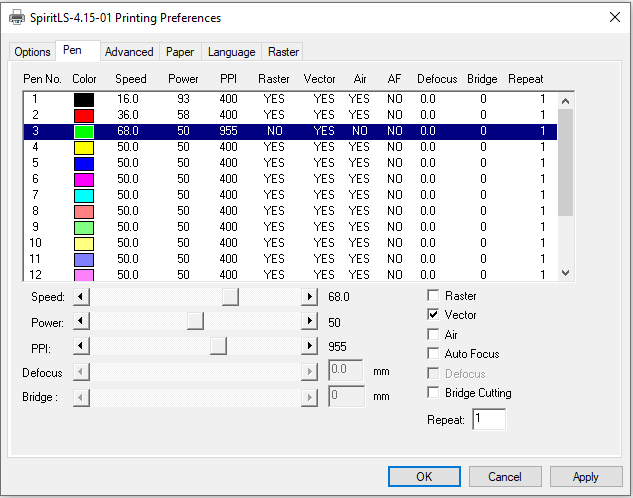Click the Cancel button

tap(505, 477)
